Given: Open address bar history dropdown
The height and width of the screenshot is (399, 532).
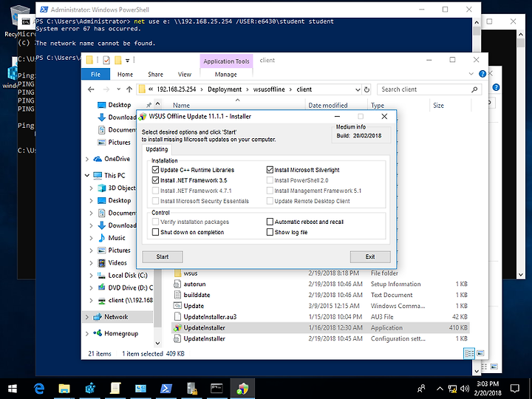Looking at the screenshot, I should [358, 89].
